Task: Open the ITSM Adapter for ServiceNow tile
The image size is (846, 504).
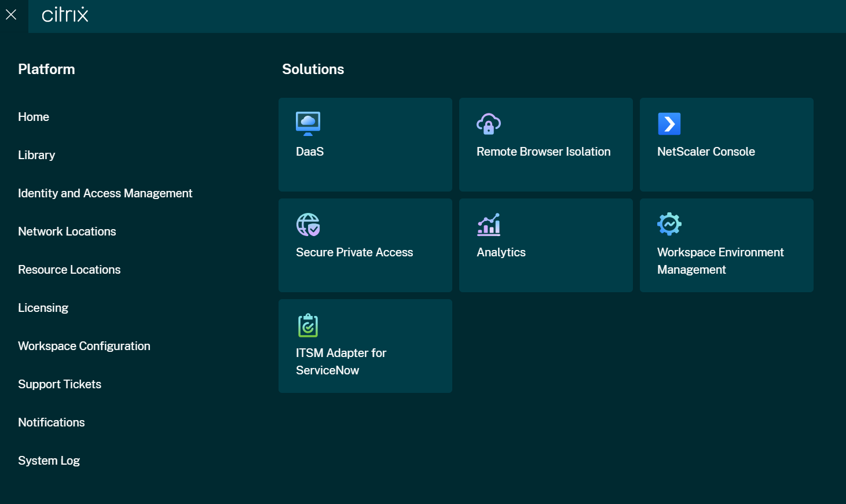Action: pos(365,361)
